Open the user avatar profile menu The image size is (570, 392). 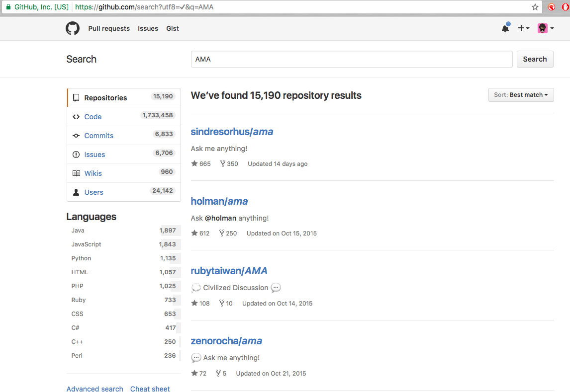tap(546, 28)
